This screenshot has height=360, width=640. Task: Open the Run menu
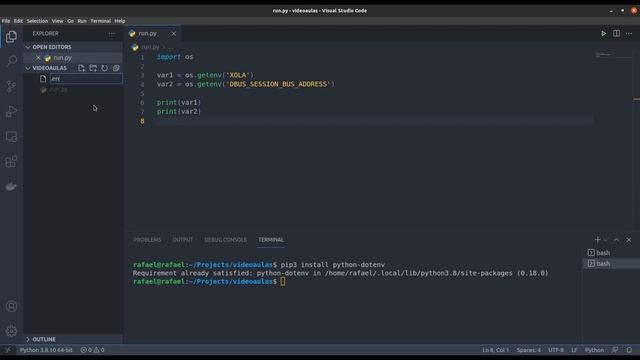tap(82, 21)
